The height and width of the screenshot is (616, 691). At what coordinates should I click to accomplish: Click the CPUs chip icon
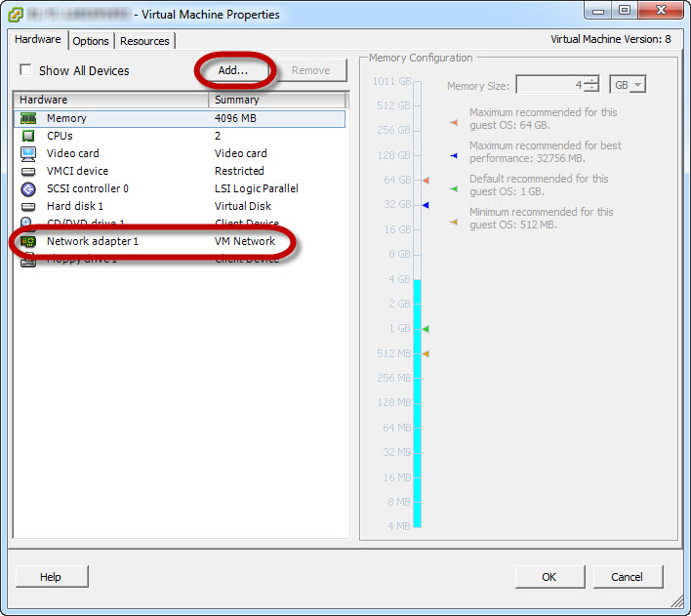tap(28, 136)
